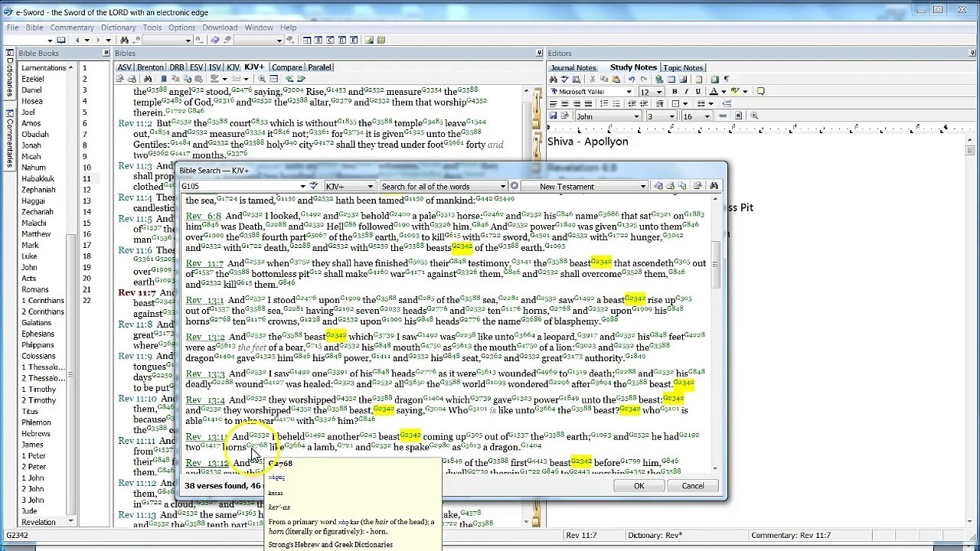Click the back navigation arrow in main toolbar

tap(76, 40)
